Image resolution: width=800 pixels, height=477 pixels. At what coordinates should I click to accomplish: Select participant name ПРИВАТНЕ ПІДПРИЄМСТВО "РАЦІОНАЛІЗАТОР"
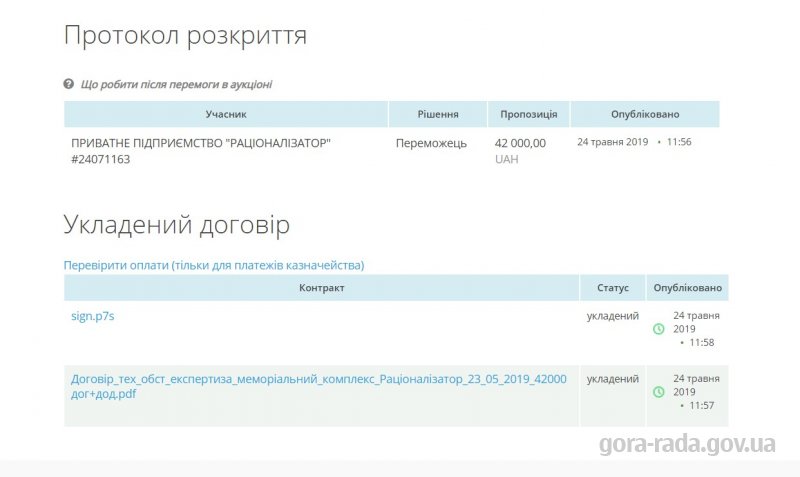(x=201, y=143)
